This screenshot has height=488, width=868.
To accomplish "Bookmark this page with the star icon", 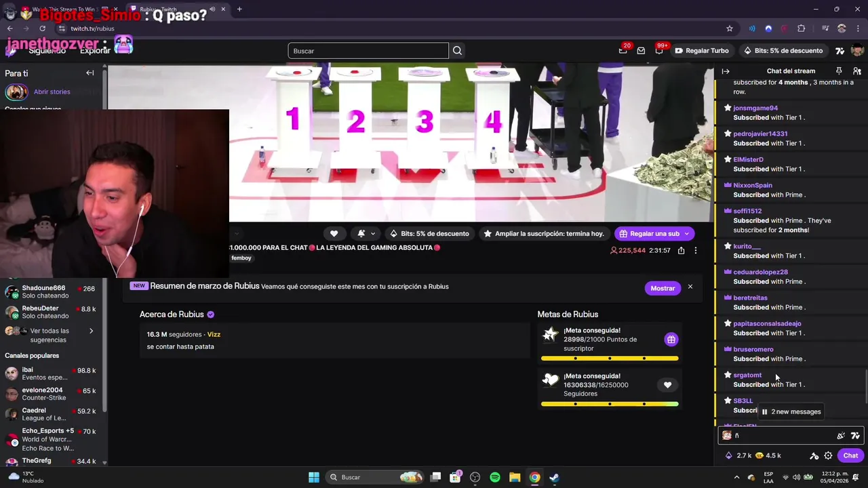I will tap(730, 28).
